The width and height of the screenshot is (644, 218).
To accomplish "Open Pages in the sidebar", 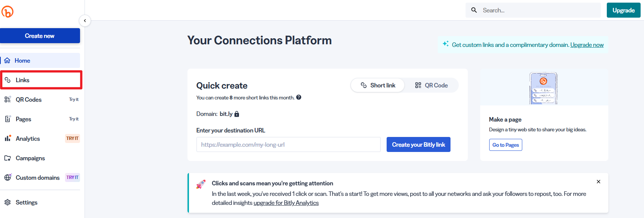I will [x=40, y=119].
